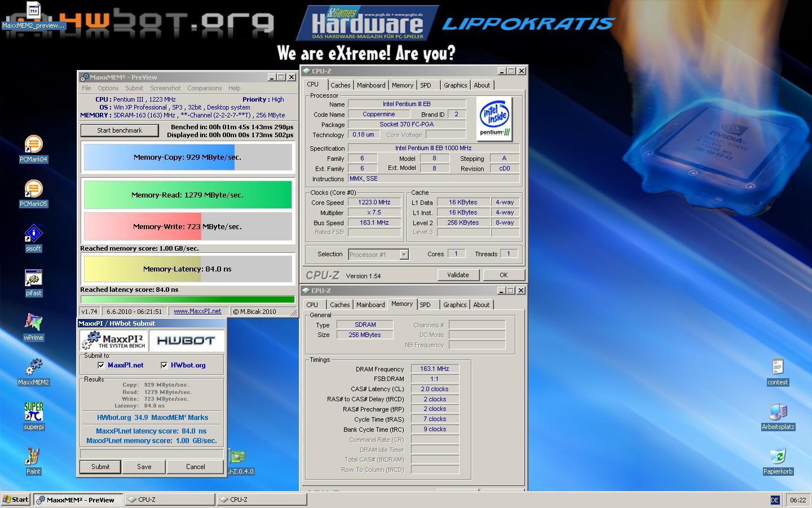
Task: Click the Validate button in CPU-Z
Action: click(458, 275)
